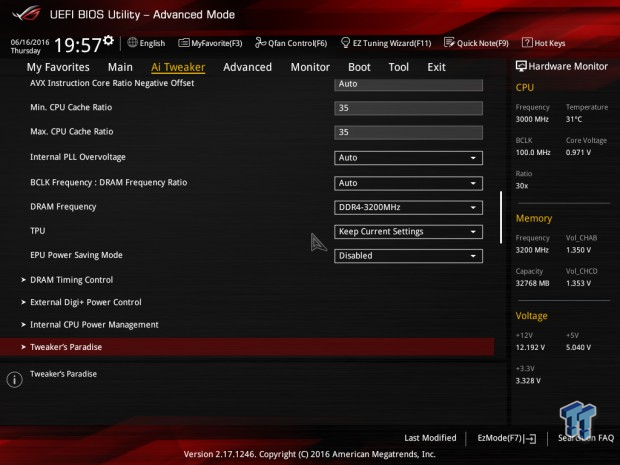Go to the Monitor tab
Viewport: 620px width, 465px height.
pyautogui.click(x=310, y=67)
